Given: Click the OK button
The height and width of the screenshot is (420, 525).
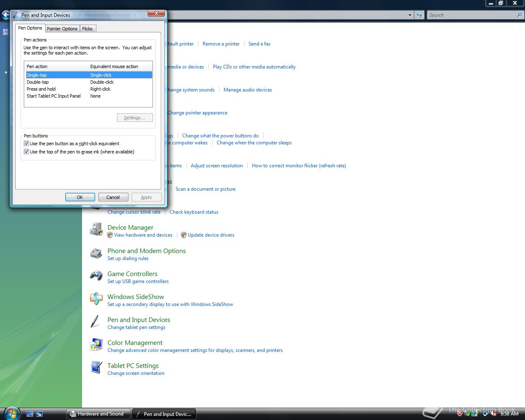Looking at the screenshot, I should 80,197.
